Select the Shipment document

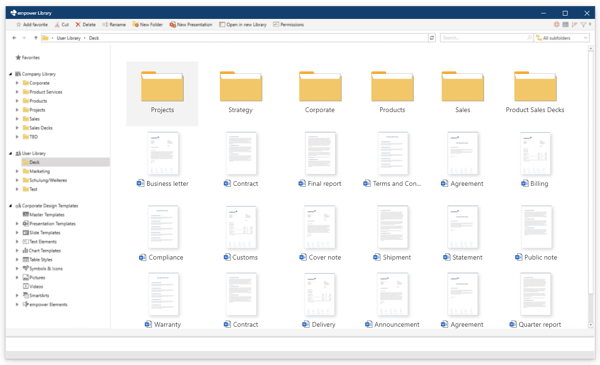(x=392, y=233)
